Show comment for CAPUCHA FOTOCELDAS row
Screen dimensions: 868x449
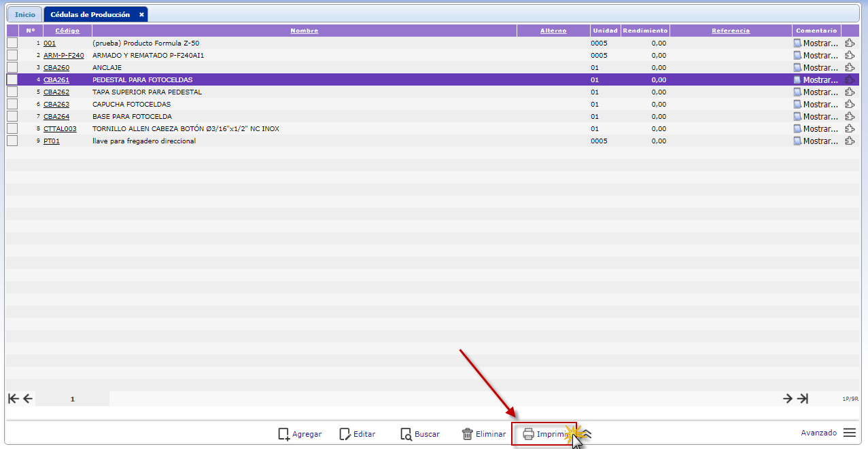pyautogui.click(x=816, y=105)
